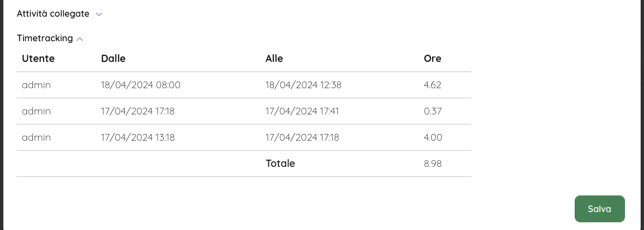Select the 4.62 hours value
The width and height of the screenshot is (644, 230).
433,85
